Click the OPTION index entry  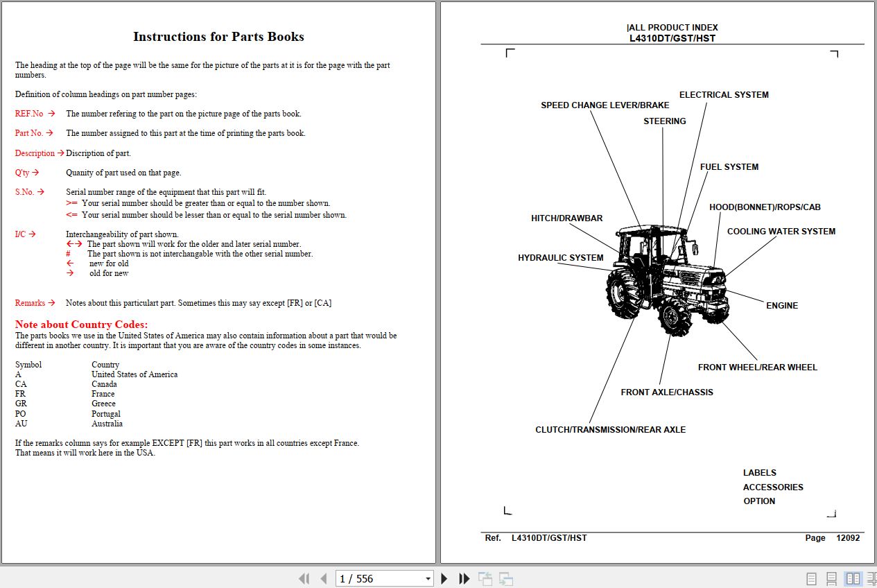[x=759, y=501]
